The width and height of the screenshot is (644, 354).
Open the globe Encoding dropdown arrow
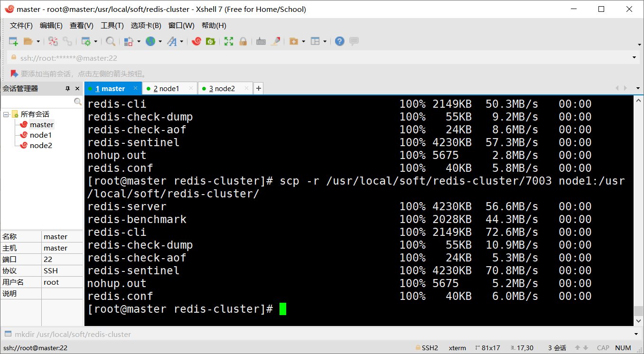coord(160,42)
